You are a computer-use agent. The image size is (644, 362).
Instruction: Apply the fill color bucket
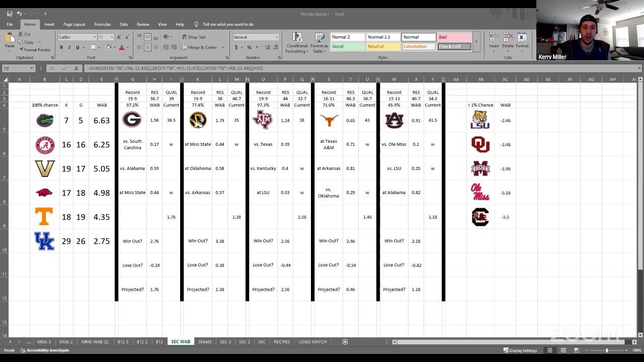point(109,47)
